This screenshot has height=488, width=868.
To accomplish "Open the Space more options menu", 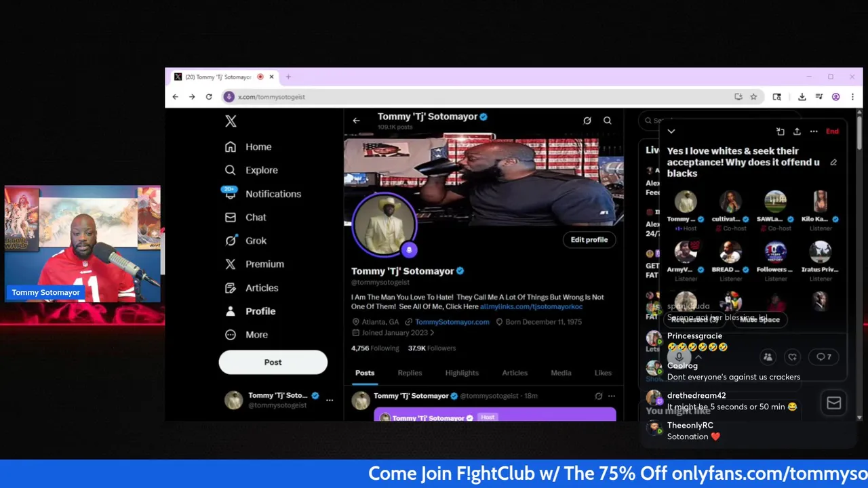I will (814, 131).
